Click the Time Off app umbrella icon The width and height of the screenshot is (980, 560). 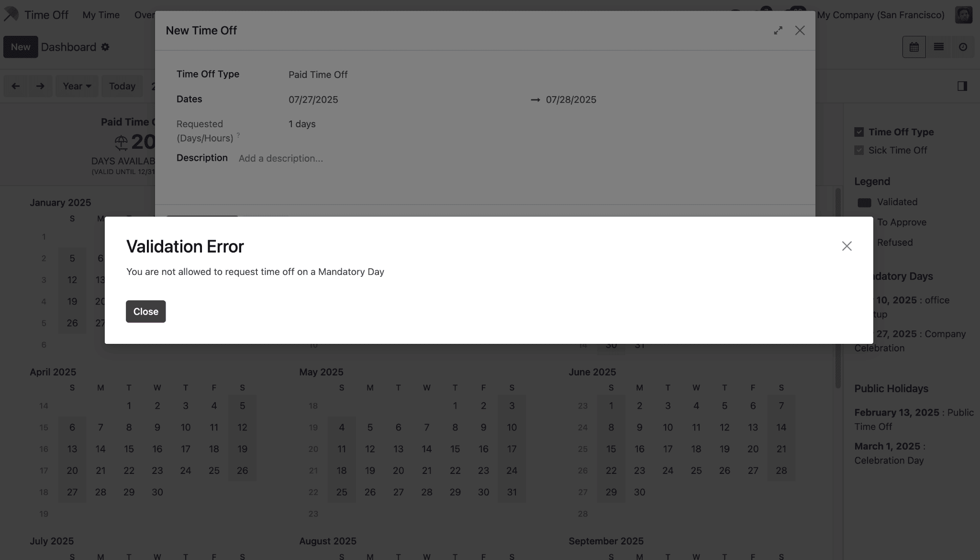(x=11, y=15)
